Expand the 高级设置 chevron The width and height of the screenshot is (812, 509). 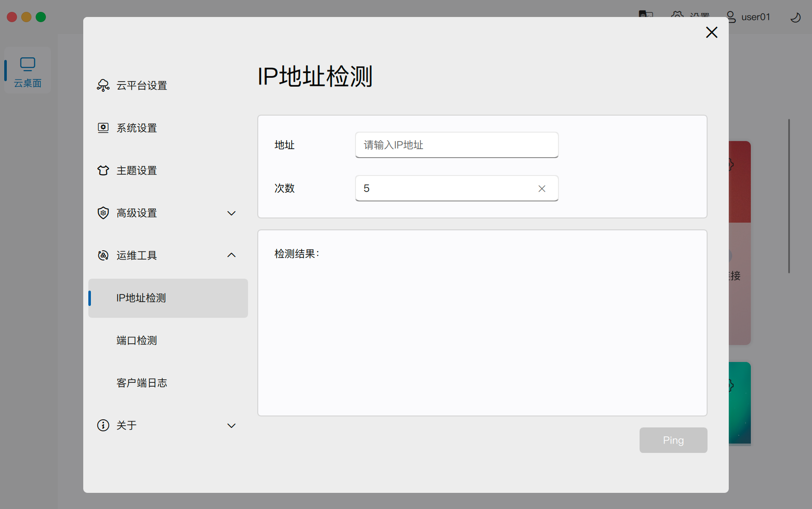(x=231, y=213)
